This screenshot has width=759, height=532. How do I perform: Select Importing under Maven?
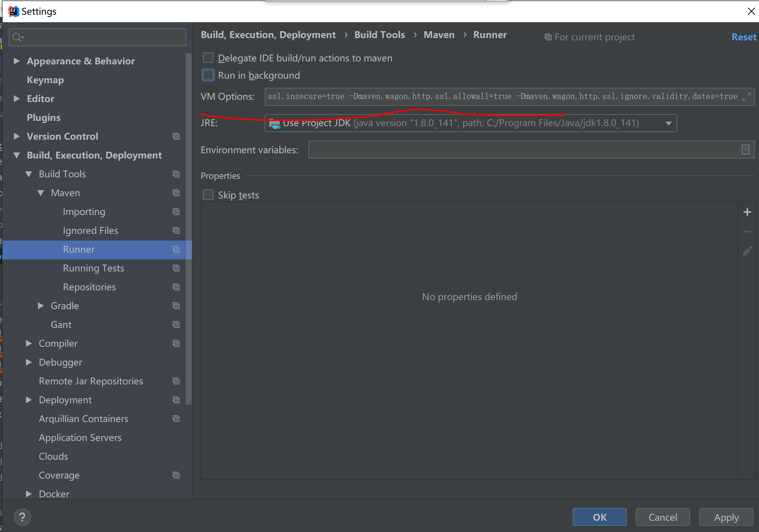pyautogui.click(x=84, y=212)
